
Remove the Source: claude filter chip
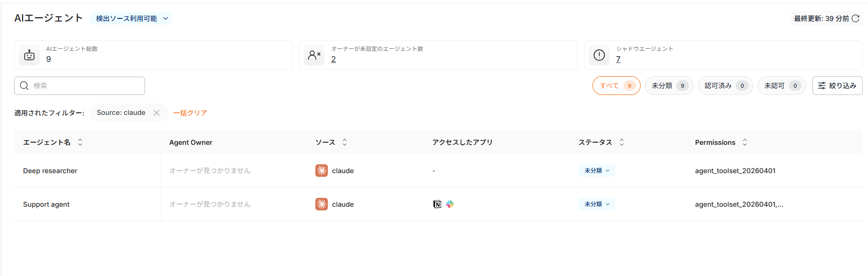coord(157,113)
